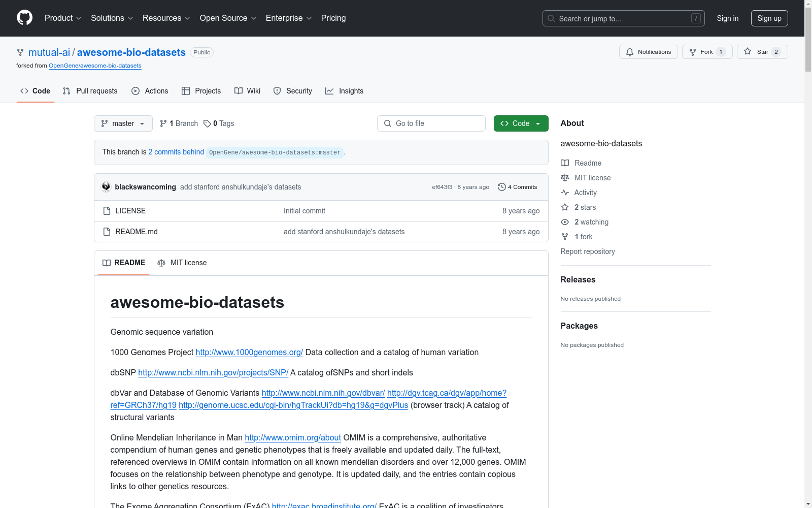Click the tag icon next to 0 Tags
This screenshot has width=812, height=508.
point(207,123)
